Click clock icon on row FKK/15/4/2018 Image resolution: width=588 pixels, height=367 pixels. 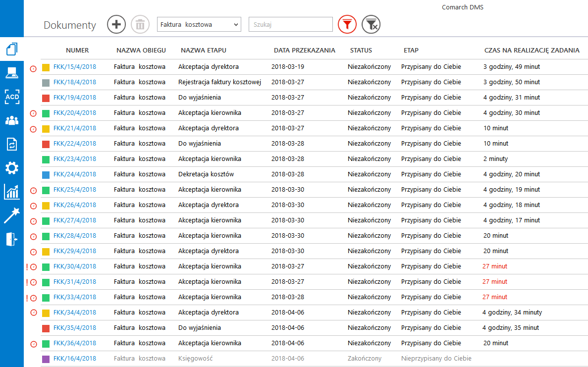tap(33, 69)
